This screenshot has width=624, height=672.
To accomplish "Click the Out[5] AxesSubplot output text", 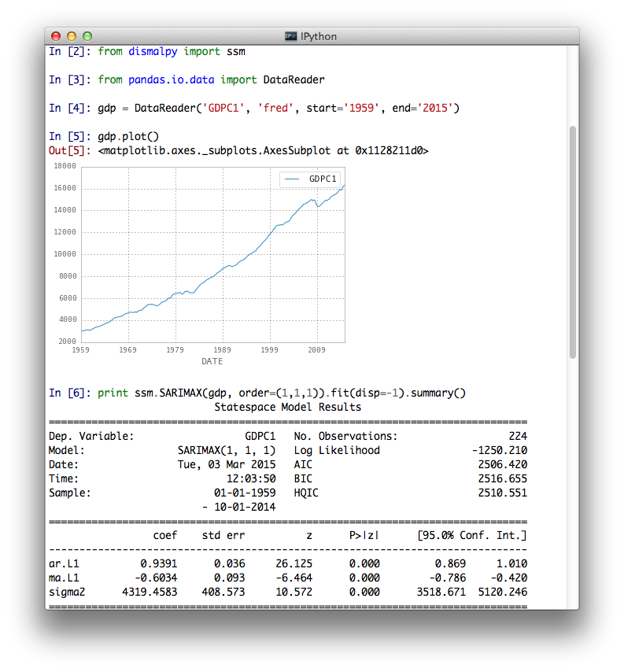I will [x=263, y=151].
